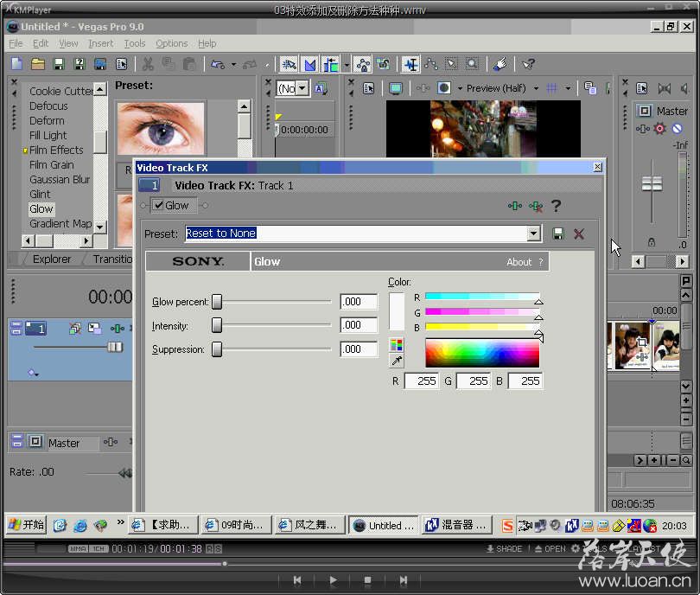Click the Render As toolbar icon
The height and width of the screenshot is (595, 700).
(100, 64)
